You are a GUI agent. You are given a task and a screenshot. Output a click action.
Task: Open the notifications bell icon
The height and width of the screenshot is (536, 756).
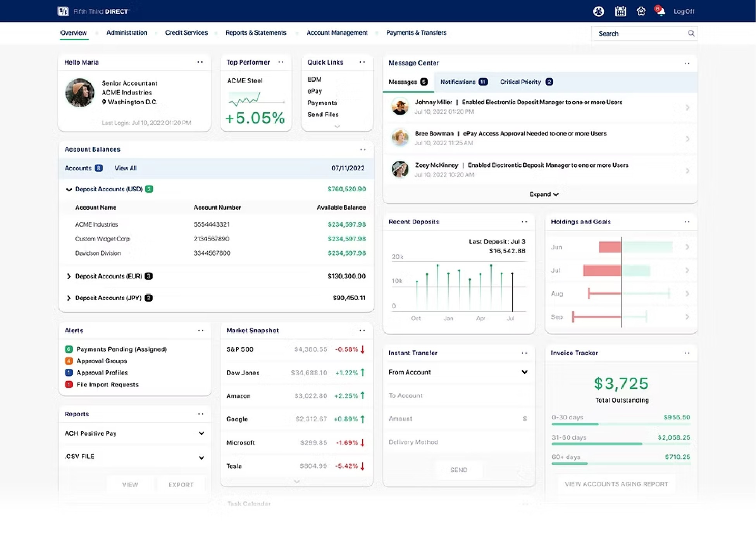pos(660,11)
